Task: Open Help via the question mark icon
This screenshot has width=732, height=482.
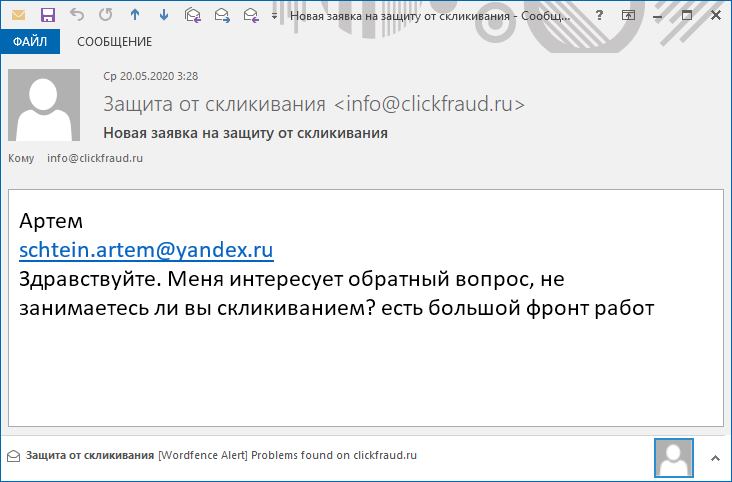Action: [x=599, y=15]
